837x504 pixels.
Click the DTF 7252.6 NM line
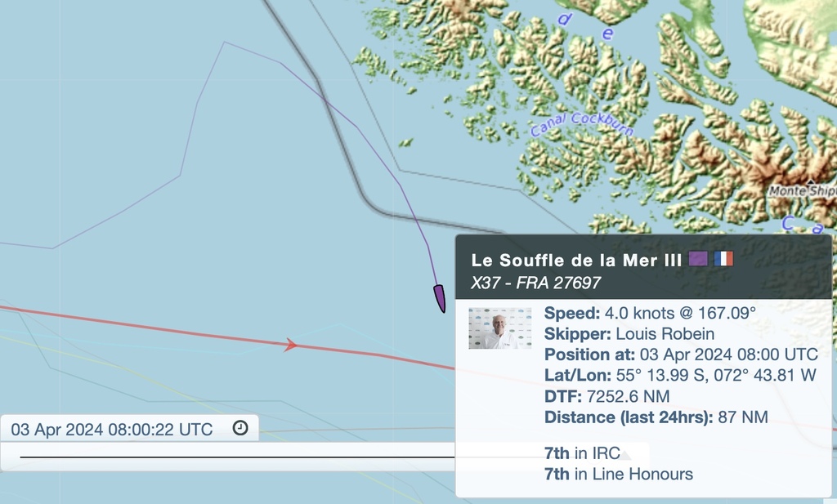[x=606, y=396]
